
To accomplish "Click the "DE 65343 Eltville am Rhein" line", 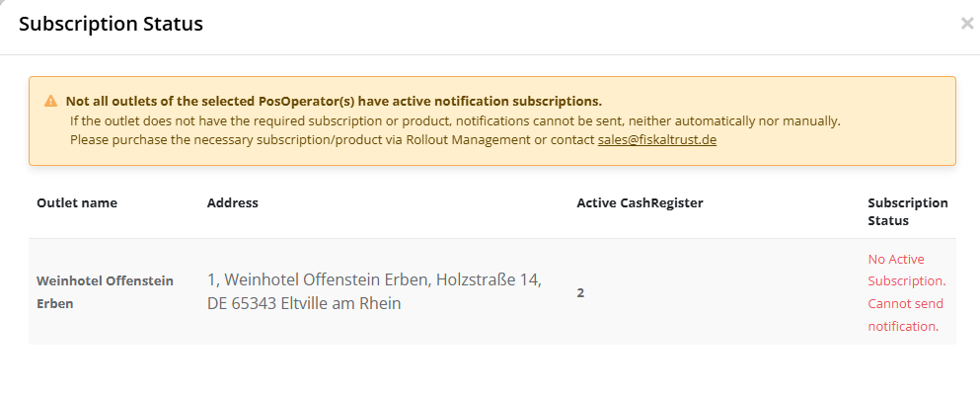I will 304,303.
